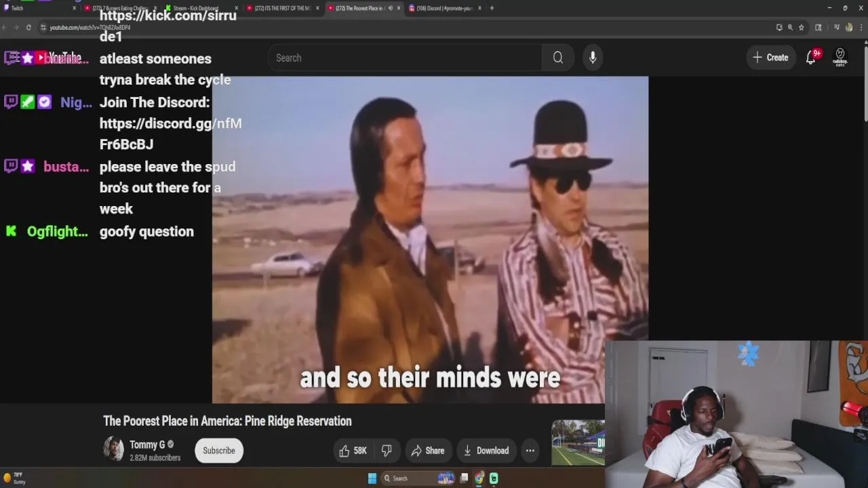Click the Share button
This screenshot has height=488, width=868.
428,451
